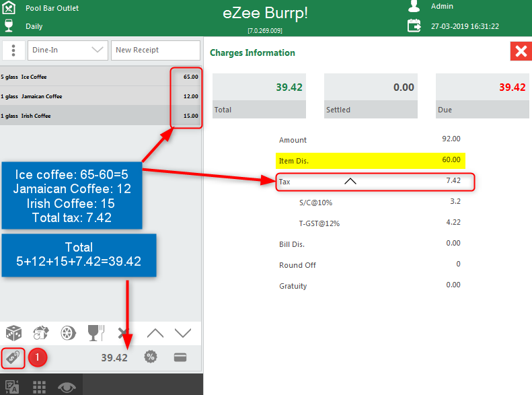Image resolution: width=532 pixels, height=395 pixels.
Task: Expand the Dine-In order type dropdown
Action: point(68,50)
